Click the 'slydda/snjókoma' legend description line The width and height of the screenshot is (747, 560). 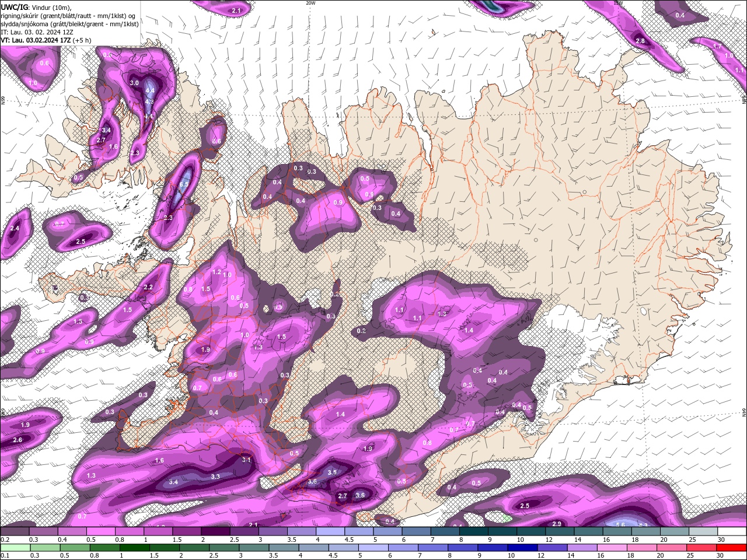pos(70,24)
